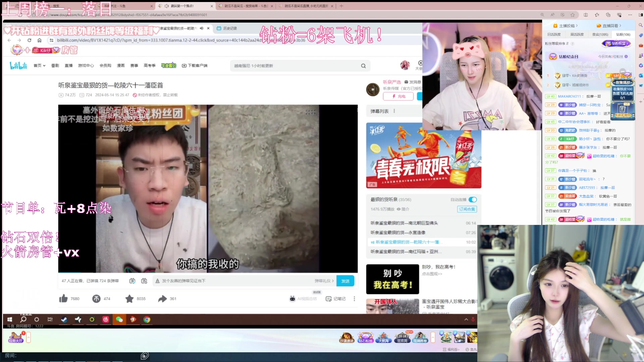Expand the 首页 dropdown in Bilibili nav
This screenshot has width=644, height=362.
40,66
